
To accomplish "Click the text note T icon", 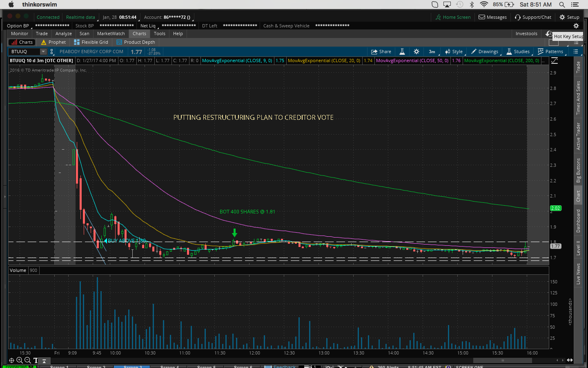I will pyautogui.click(x=36, y=360).
